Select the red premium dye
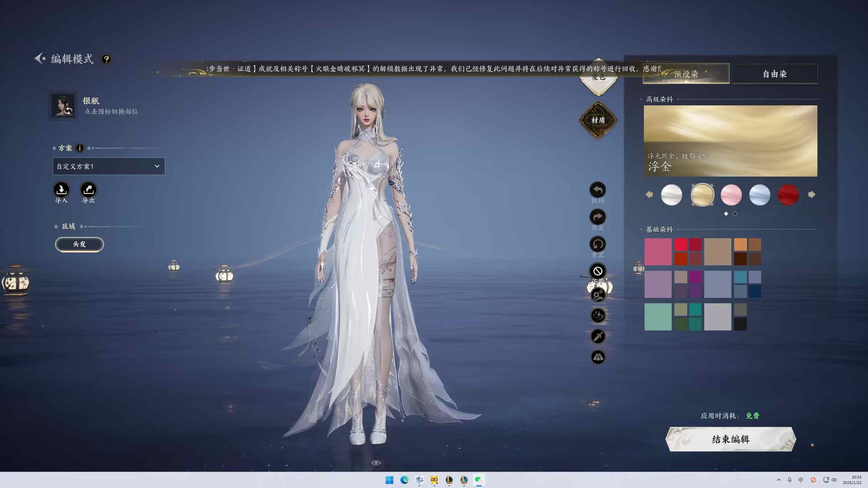Screen dimensions: 868x488 tap(788, 195)
